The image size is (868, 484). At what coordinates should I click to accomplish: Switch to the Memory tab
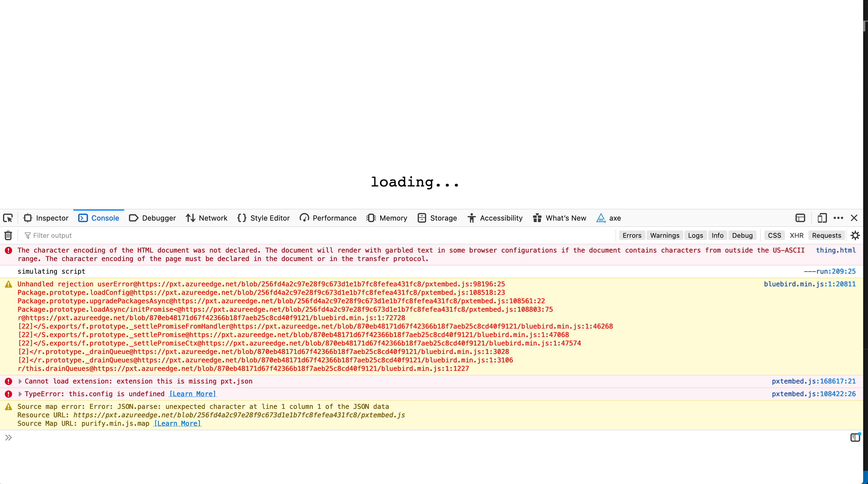[x=387, y=218]
